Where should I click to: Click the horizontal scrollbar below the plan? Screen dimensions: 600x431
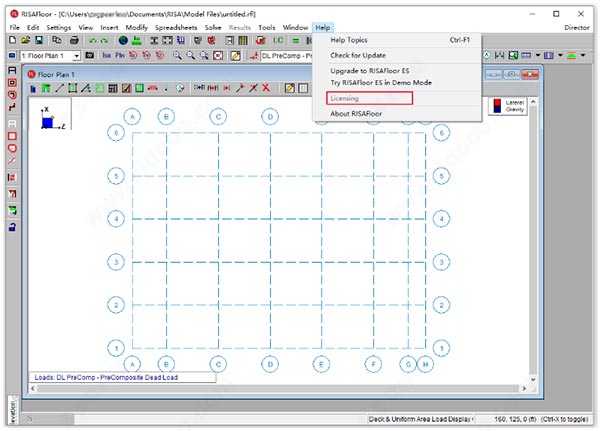[278, 388]
